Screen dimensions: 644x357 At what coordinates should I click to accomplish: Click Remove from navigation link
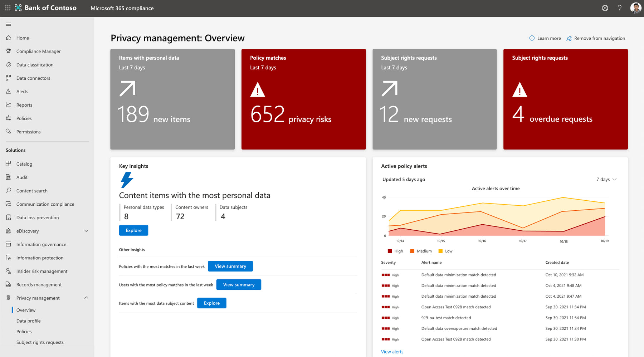coord(599,38)
